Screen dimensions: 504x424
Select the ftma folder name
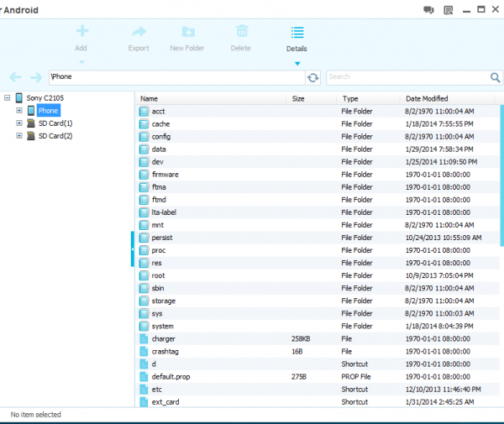pos(159,187)
